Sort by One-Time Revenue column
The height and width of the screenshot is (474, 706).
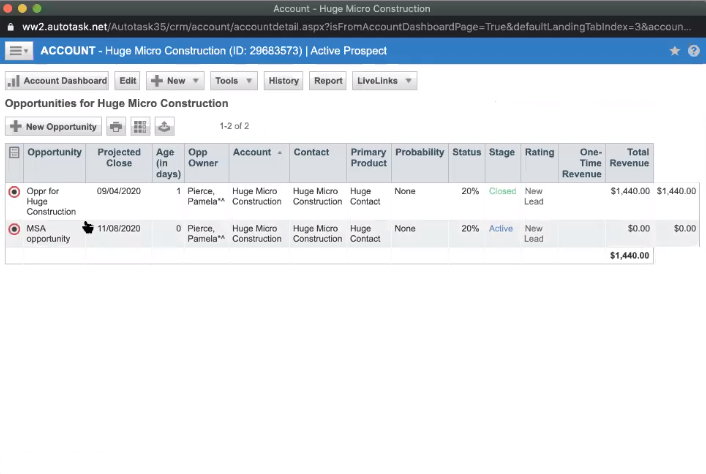tap(582, 163)
